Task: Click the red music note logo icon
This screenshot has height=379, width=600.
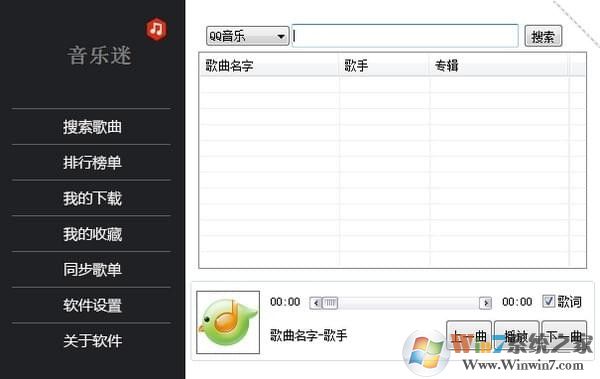Action: coord(157,29)
